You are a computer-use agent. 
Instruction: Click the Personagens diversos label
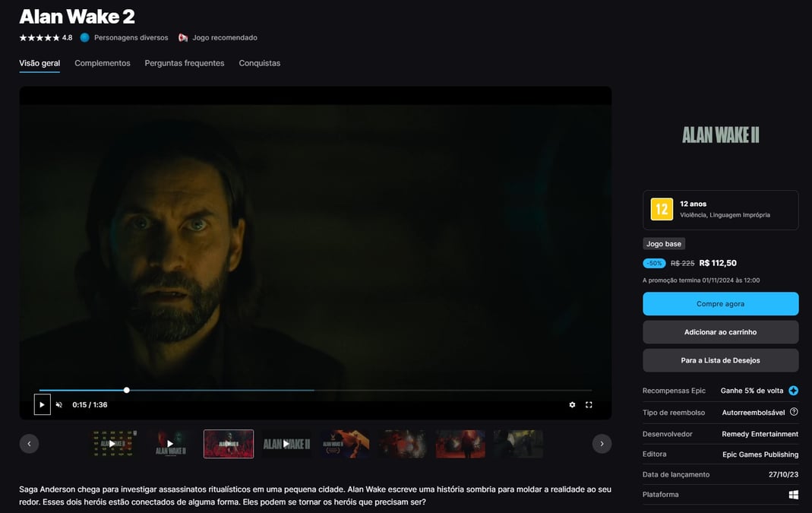(131, 37)
